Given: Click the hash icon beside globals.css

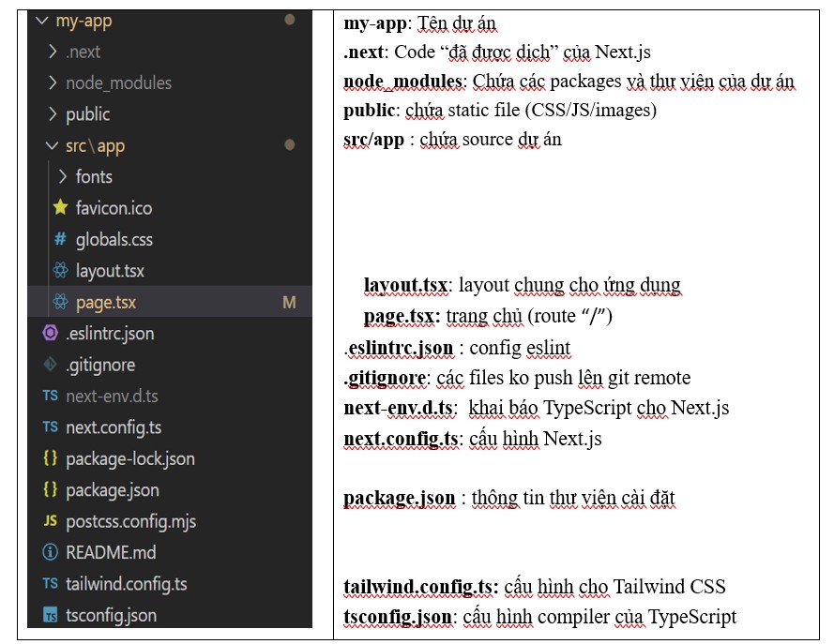Looking at the screenshot, I should tap(60, 239).
